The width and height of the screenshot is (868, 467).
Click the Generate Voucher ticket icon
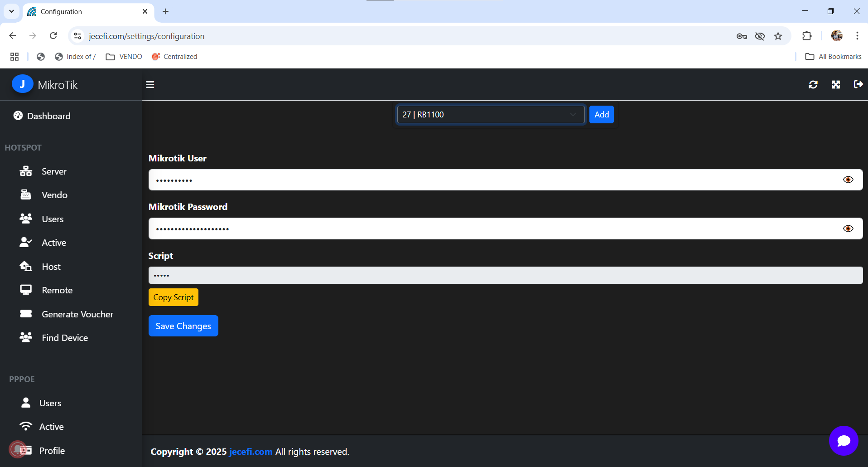pos(26,314)
